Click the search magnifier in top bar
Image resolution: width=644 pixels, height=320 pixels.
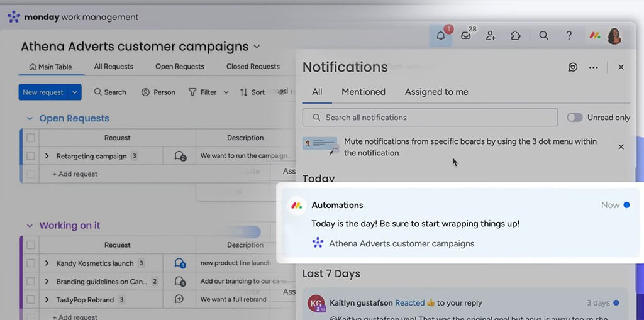[x=543, y=36]
